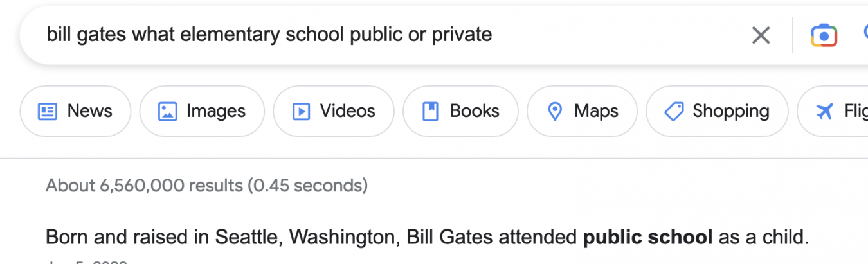This screenshot has height=264, width=868.
Task: Switch to the News results tab
Action: (89, 111)
